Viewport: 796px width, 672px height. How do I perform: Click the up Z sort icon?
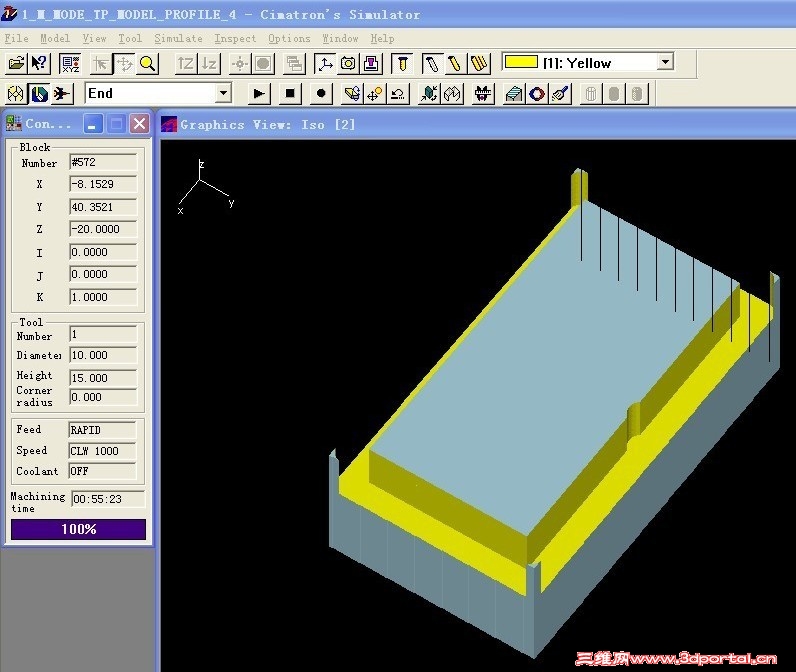tap(185, 63)
